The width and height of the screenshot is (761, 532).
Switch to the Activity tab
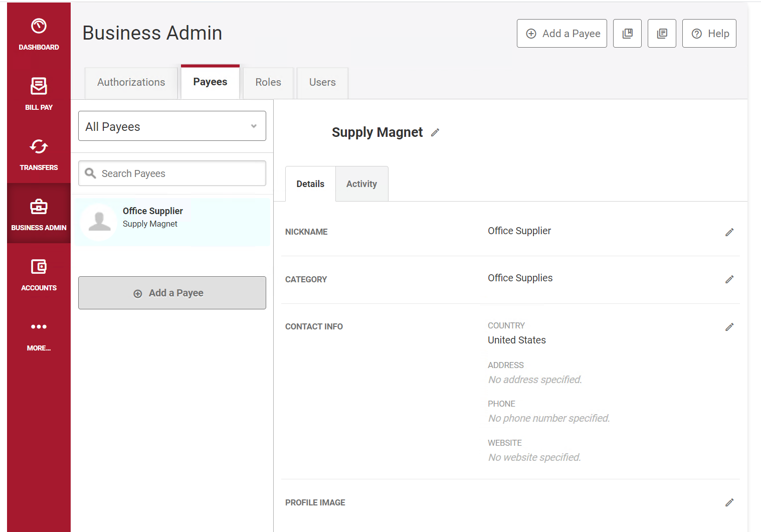[x=361, y=184]
